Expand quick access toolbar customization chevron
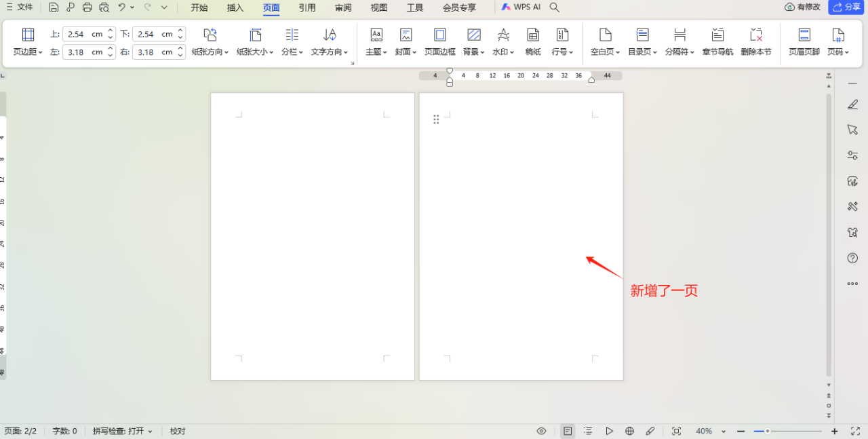Image resolution: width=868 pixels, height=439 pixels. pyautogui.click(x=164, y=7)
